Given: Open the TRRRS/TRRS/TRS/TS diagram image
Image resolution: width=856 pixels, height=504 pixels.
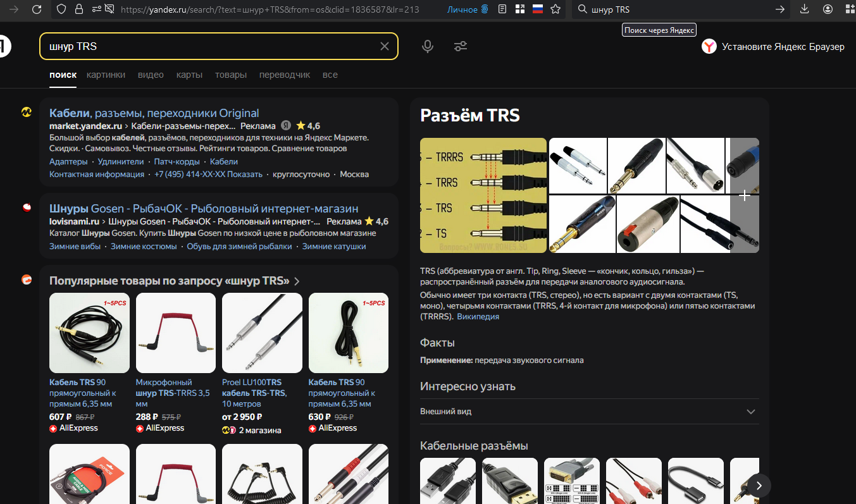Looking at the screenshot, I should pos(483,195).
